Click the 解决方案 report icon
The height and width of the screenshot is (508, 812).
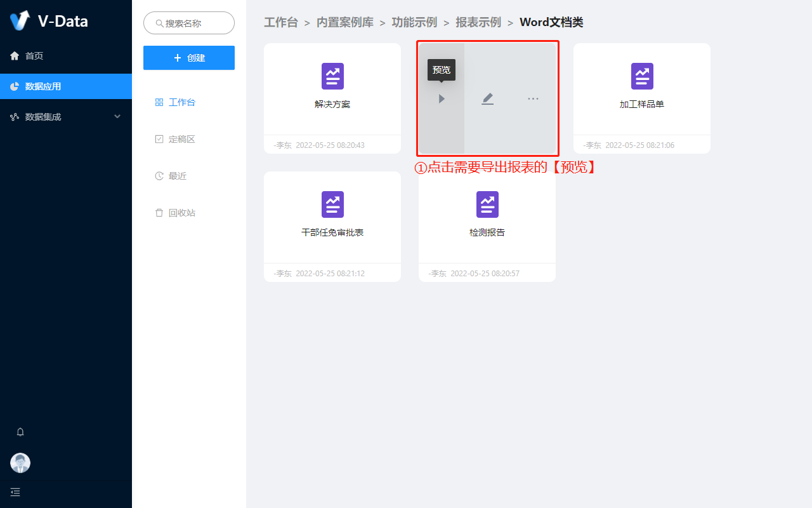332,76
